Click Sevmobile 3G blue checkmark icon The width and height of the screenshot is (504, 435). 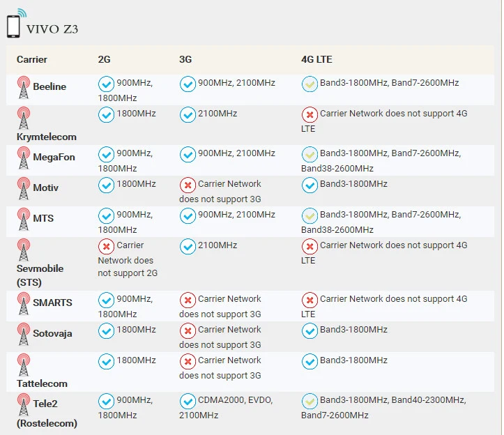tap(188, 247)
